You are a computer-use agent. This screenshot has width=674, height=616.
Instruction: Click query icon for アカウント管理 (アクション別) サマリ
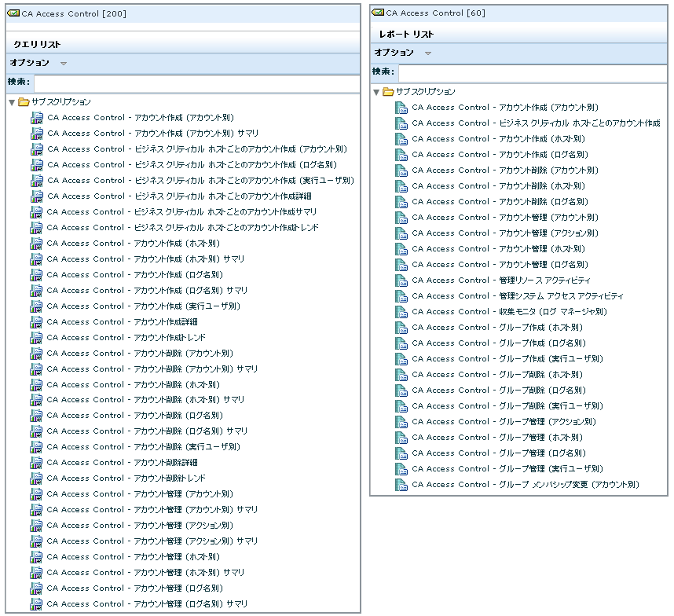point(37,541)
